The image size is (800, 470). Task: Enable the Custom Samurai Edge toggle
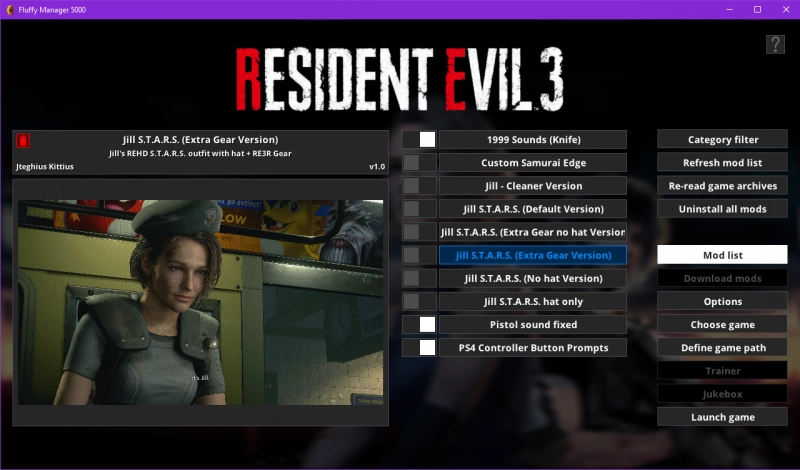(419, 163)
